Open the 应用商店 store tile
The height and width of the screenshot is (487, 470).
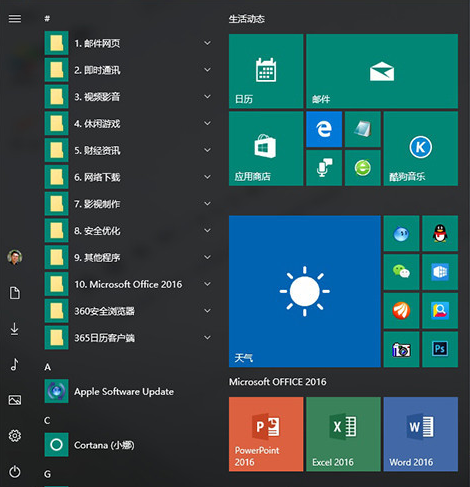click(x=266, y=149)
